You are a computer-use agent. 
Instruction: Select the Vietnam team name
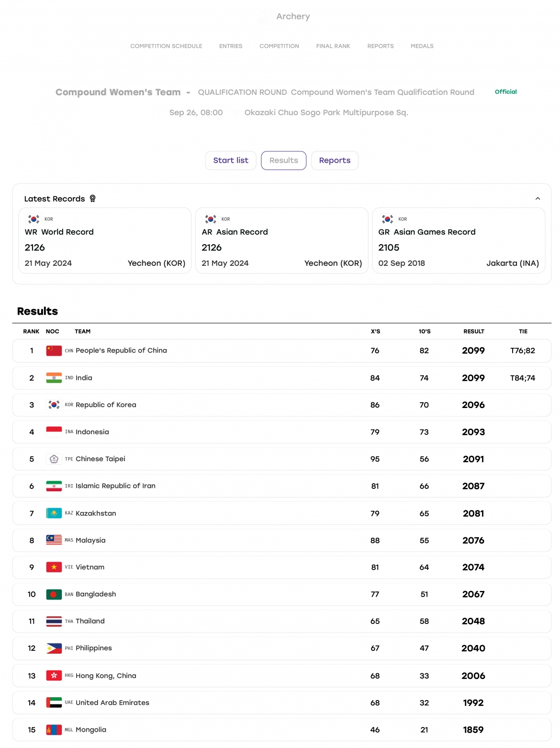90,567
